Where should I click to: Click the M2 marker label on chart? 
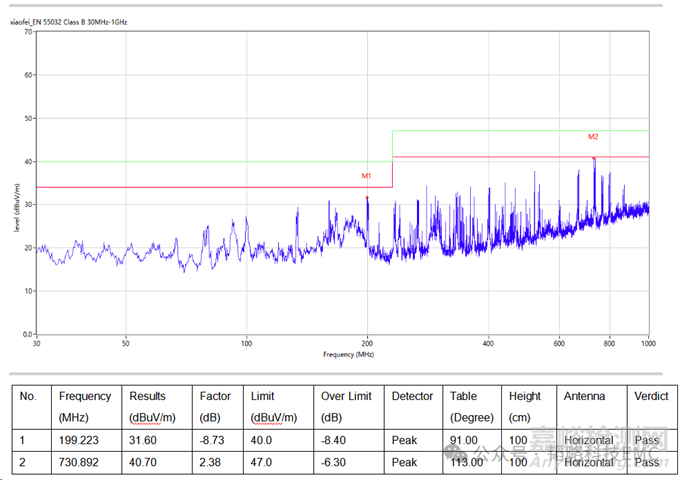click(x=593, y=136)
